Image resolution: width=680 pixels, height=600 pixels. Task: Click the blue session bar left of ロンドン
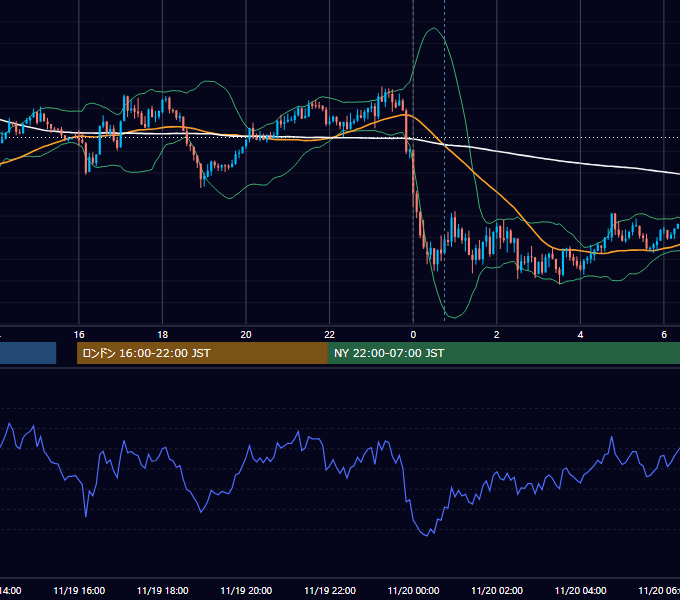28,353
